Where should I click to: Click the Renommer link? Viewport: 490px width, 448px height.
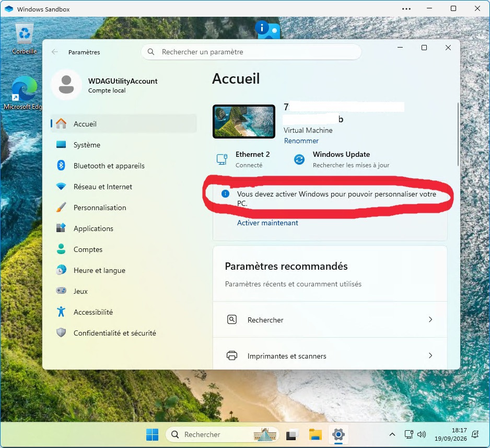click(x=301, y=141)
